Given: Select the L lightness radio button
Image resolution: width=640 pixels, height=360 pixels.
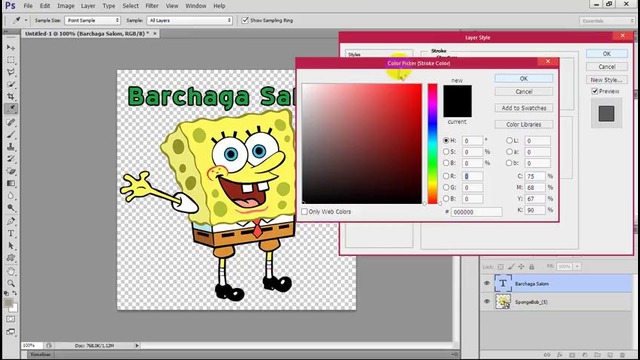Looking at the screenshot, I should (x=509, y=140).
